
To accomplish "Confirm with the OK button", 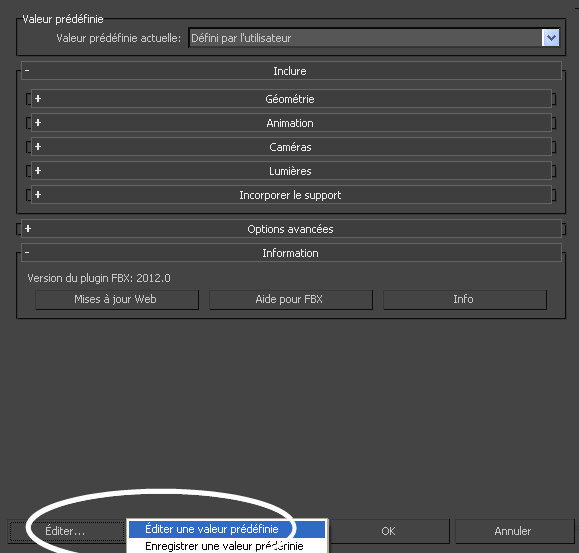I will coord(388,531).
